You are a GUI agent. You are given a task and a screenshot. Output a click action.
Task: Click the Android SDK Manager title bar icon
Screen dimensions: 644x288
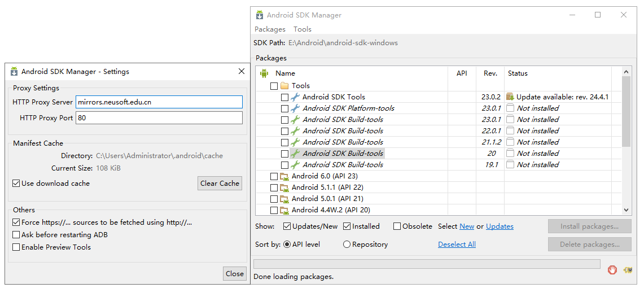260,15
